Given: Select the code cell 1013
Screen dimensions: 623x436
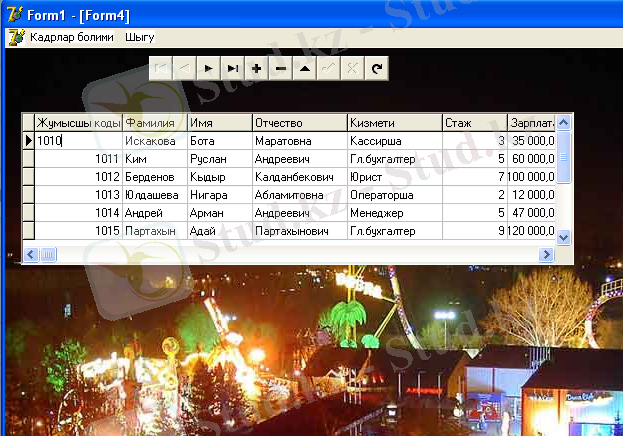Looking at the screenshot, I should tap(79, 195).
